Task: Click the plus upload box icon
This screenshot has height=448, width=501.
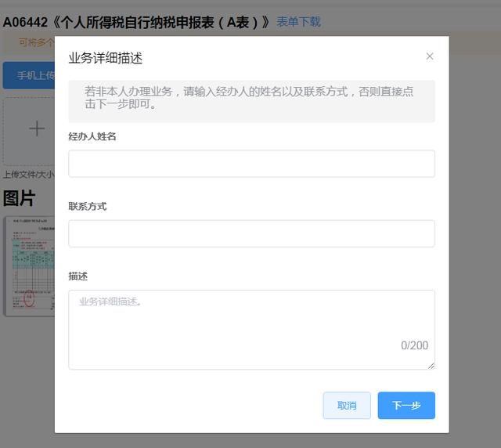Action: 37,128
